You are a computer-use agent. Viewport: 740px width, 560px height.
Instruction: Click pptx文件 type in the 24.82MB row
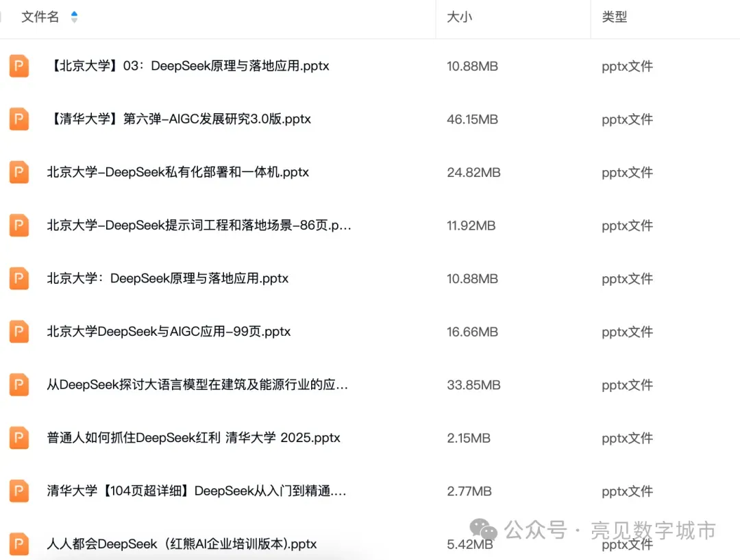pyautogui.click(x=627, y=173)
